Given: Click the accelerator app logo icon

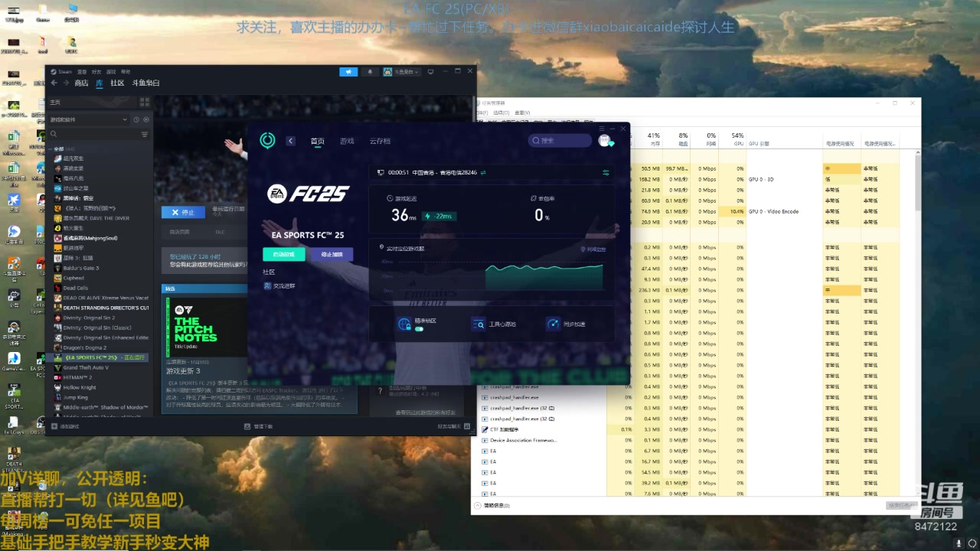Looking at the screenshot, I should [267, 141].
